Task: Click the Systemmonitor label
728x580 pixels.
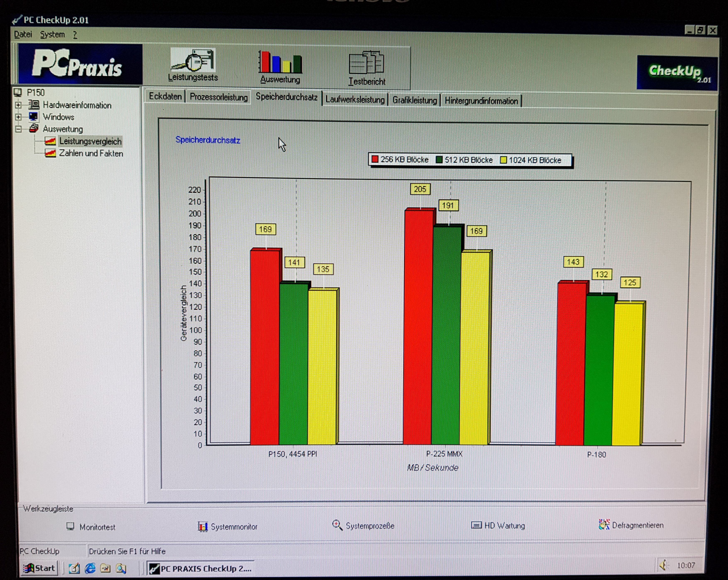Action: pos(234,527)
